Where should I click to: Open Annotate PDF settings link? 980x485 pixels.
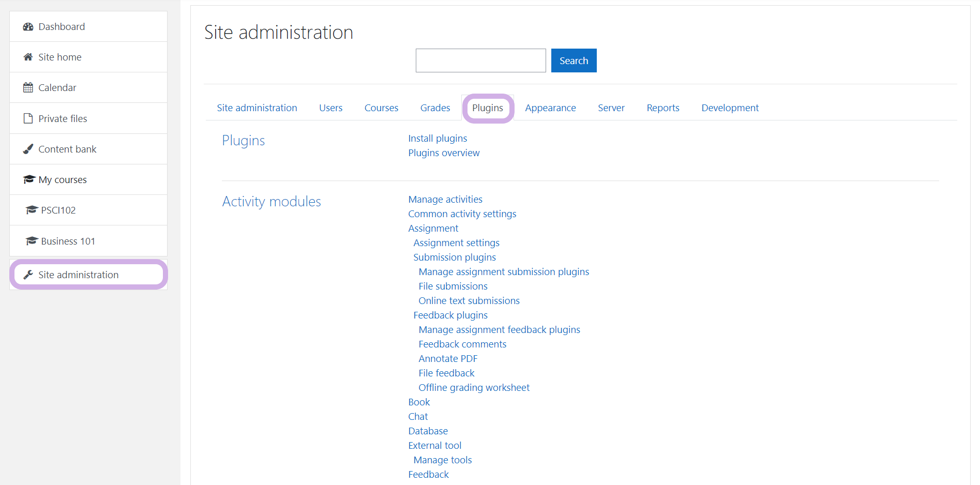448,359
